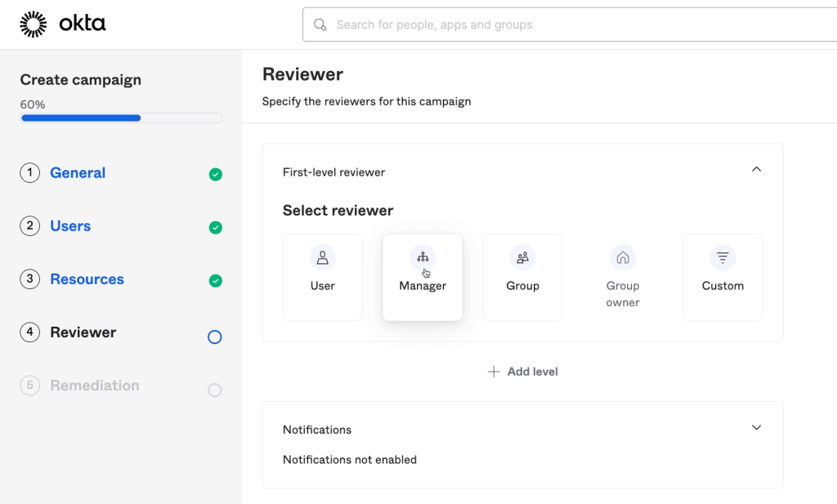
Task: Select the Group reviewer icon
Action: (x=522, y=258)
